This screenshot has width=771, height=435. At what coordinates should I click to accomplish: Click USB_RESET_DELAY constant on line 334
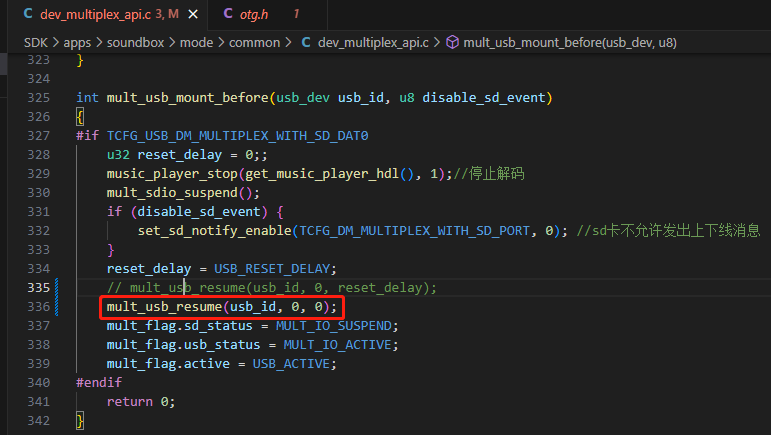(x=272, y=269)
